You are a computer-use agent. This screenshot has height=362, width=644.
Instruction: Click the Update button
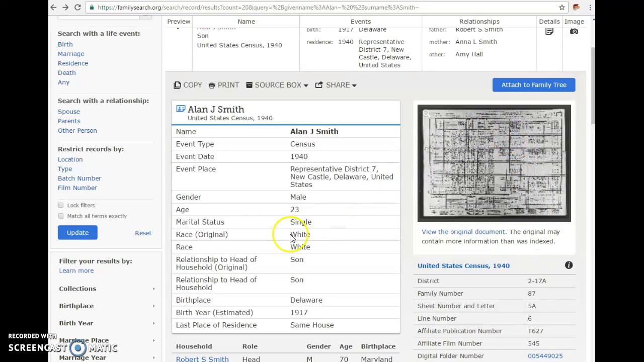[x=77, y=233]
